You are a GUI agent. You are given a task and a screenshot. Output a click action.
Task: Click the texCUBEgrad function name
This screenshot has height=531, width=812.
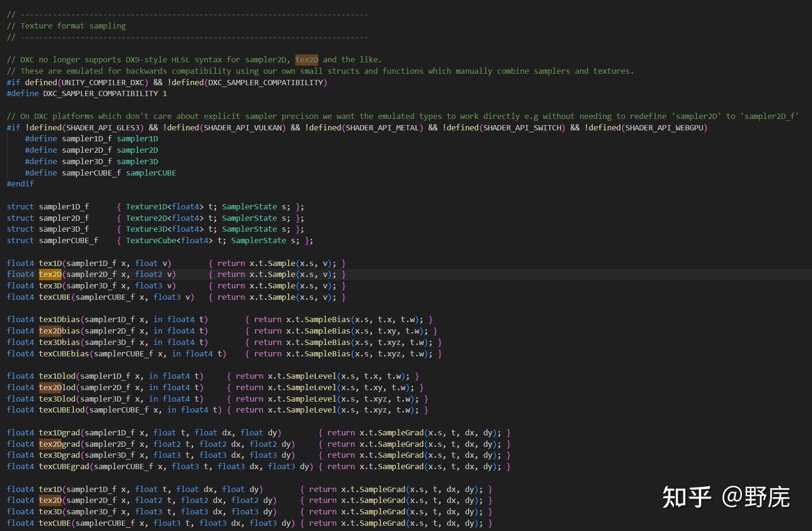(x=64, y=466)
